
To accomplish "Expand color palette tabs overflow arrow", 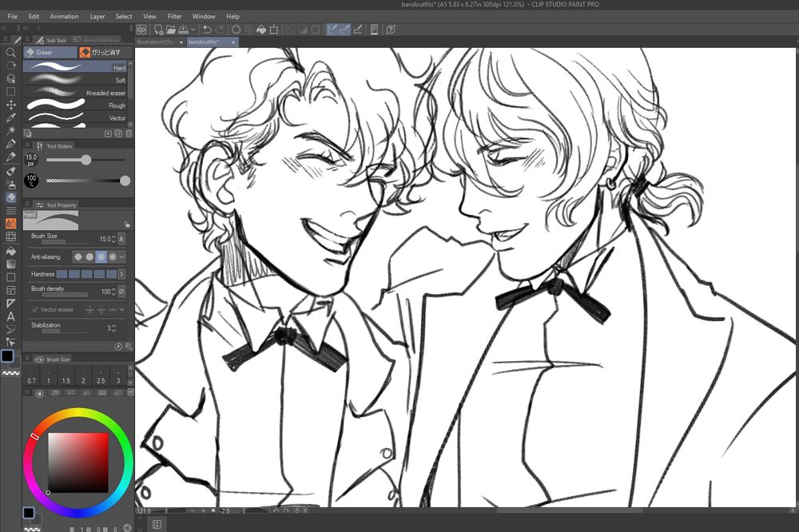I will [x=130, y=392].
